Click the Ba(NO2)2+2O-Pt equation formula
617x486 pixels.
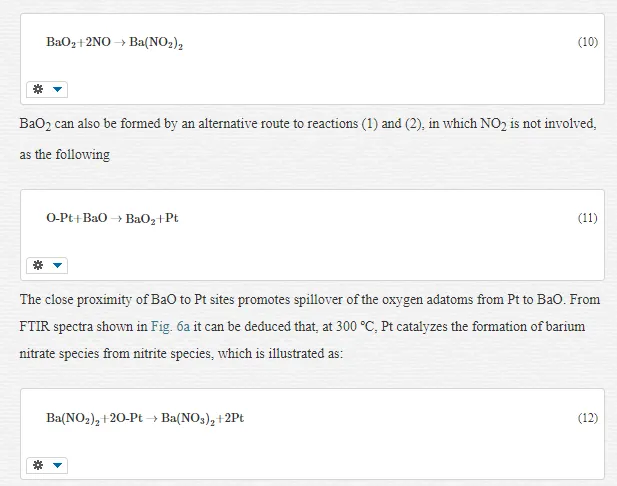coord(145,418)
